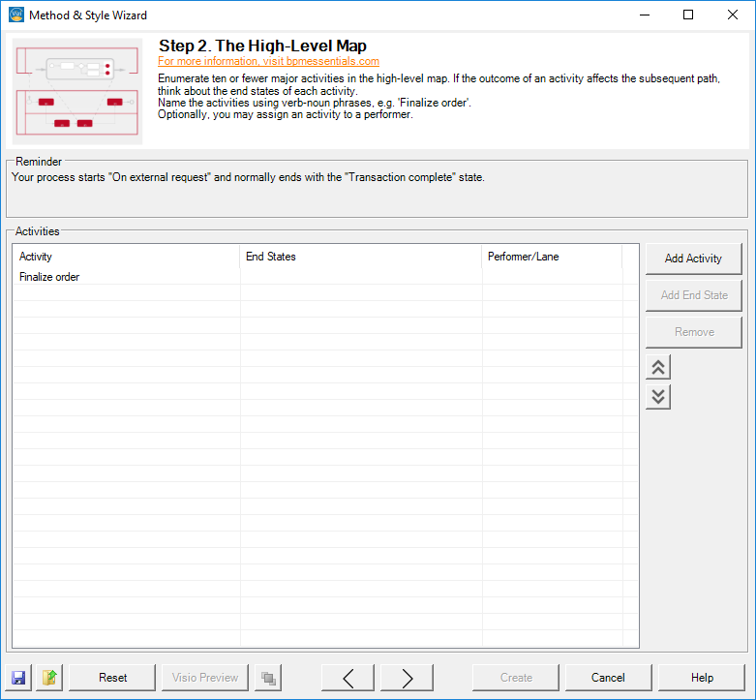The width and height of the screenshot is (756, 700).
Task: Move activity up with double-chevron button
Action: click(x=658, y=367)
